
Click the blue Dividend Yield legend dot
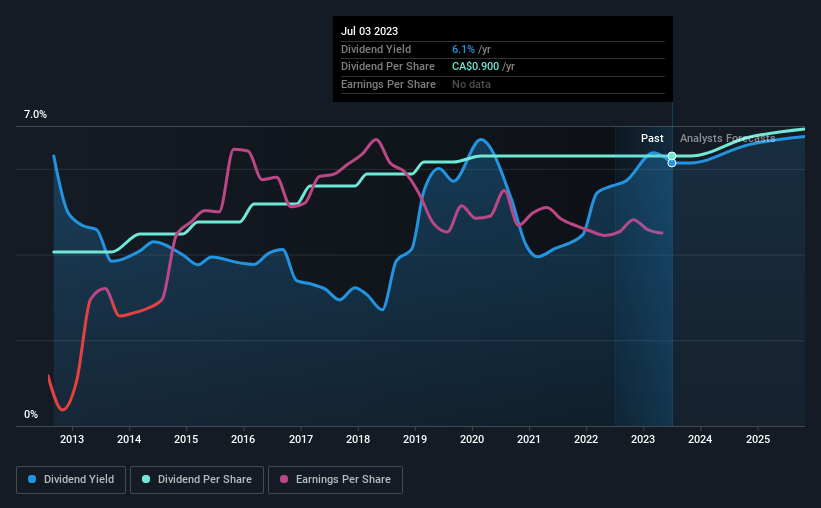click(x=32, y=479)
